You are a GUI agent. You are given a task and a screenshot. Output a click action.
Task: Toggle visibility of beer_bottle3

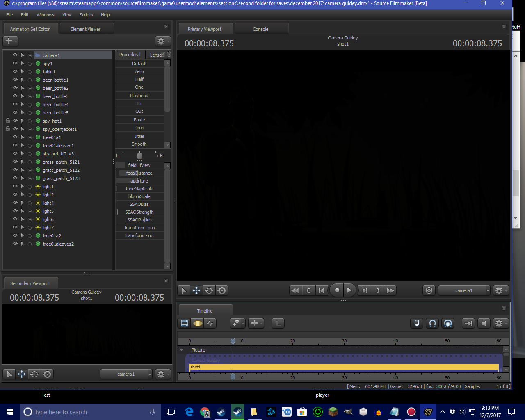pos(15,96)
